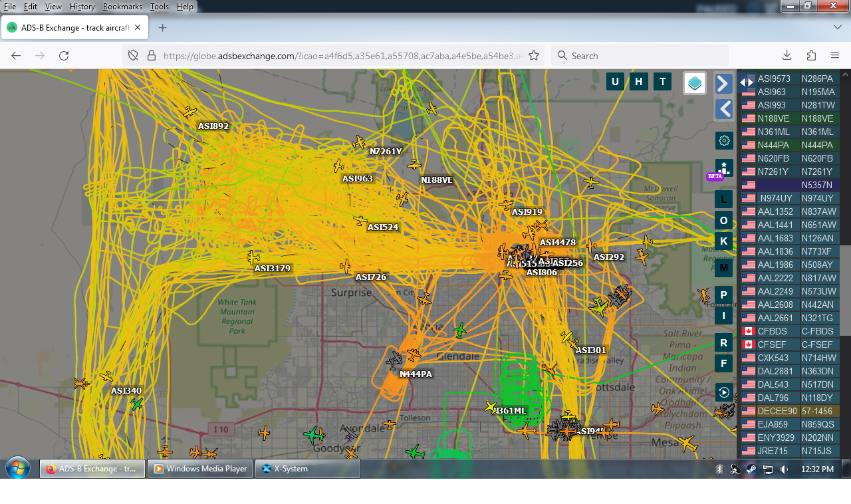List all tabs with the chevron

[838, 27]
